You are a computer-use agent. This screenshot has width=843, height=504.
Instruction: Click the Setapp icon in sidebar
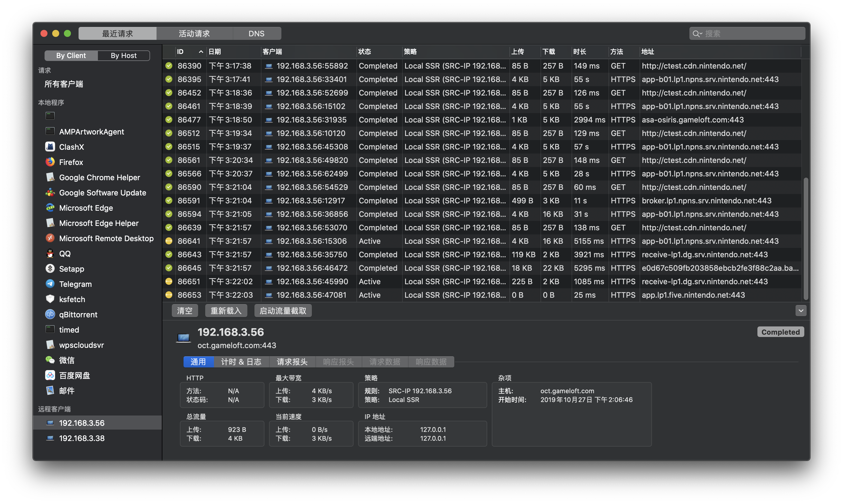click(50, 269)
